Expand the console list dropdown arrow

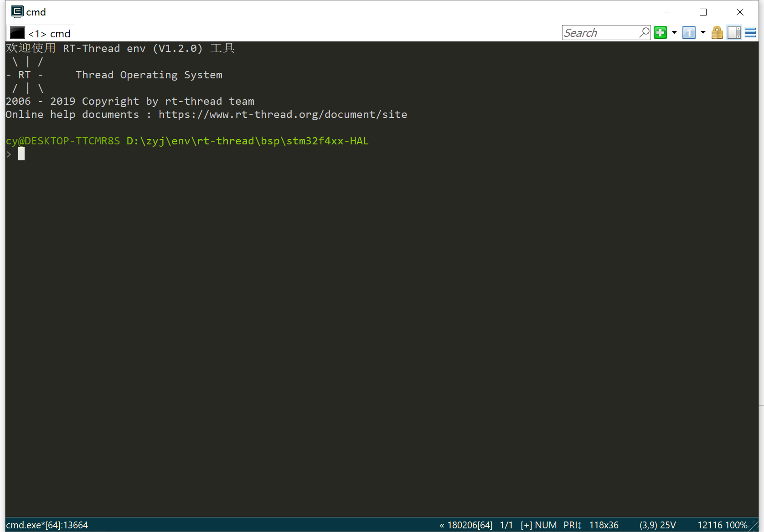(703, 33)
